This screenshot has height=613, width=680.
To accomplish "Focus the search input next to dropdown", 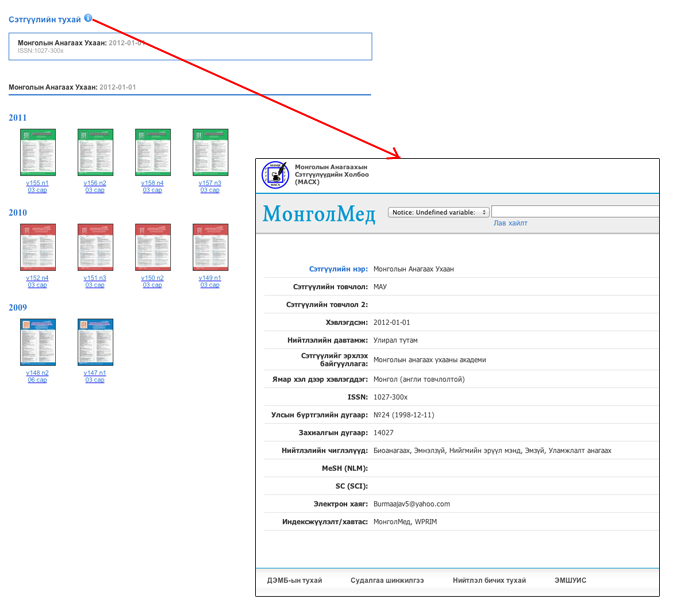I will pos(575,212).
